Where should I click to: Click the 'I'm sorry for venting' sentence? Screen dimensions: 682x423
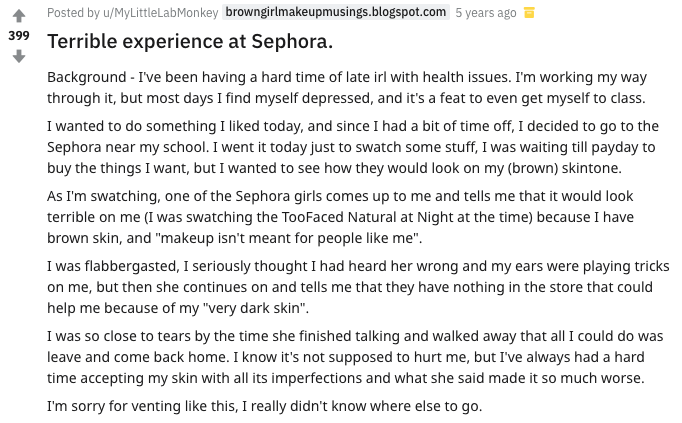(x=264, y=406)
